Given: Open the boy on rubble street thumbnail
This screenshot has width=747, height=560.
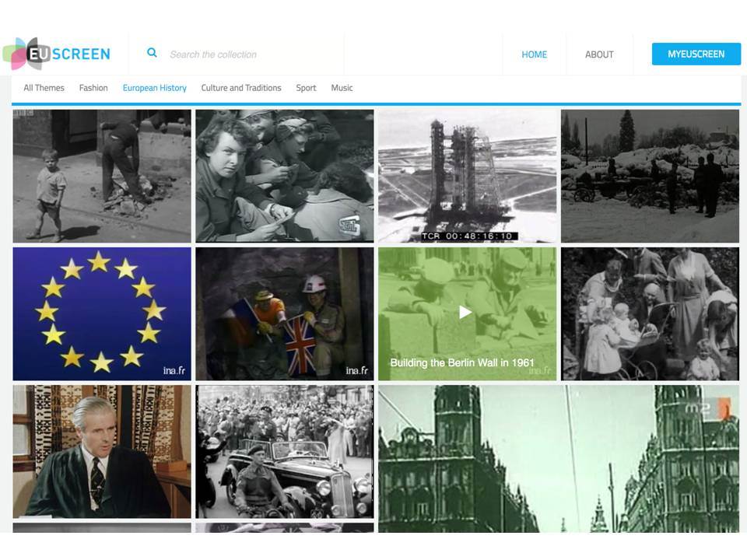Looking at the screenshot, I should click(102, 177).
